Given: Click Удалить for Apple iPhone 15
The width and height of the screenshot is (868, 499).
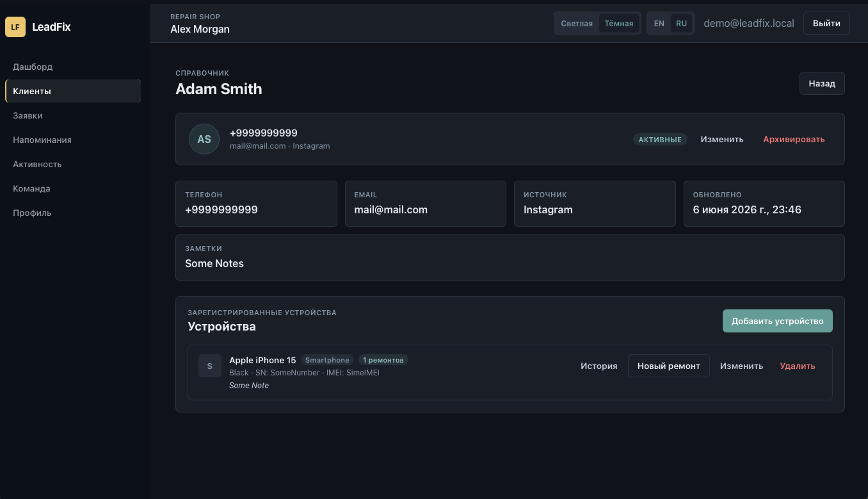Looking at the screenshot, I should pyautogui.click(x=798, y=366).
